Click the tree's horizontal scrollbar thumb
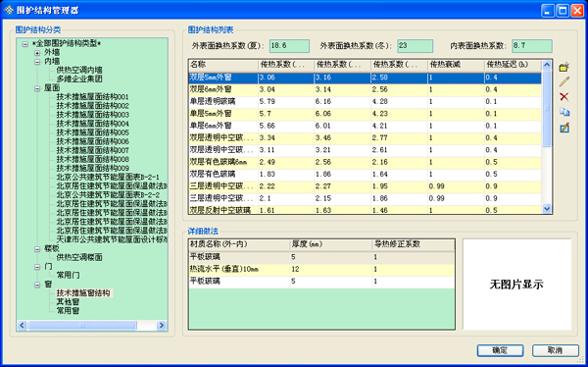 [x=82, y=325]
